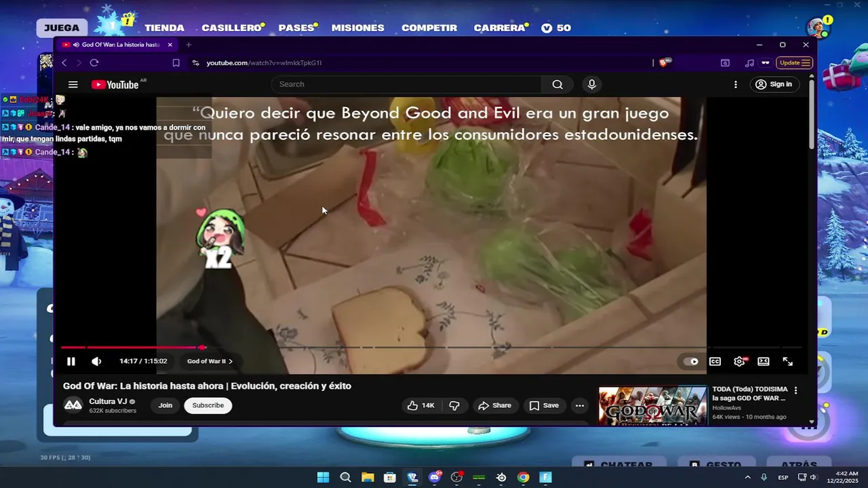The width and height of the screenshot is (868, 488).
Task: Click the Sign in button
Action: click(774, 85)
